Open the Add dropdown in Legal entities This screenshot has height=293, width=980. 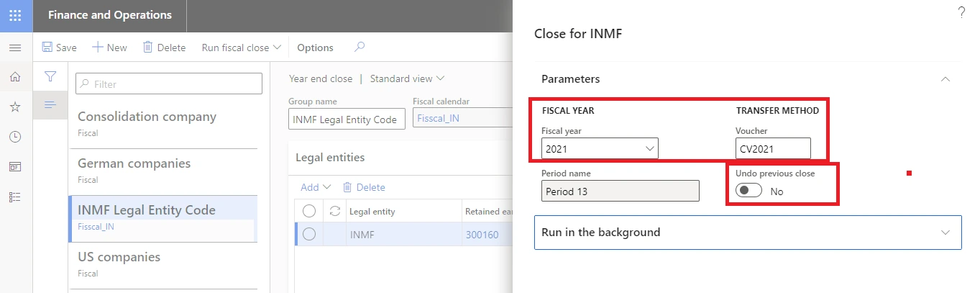coord(316,187)
